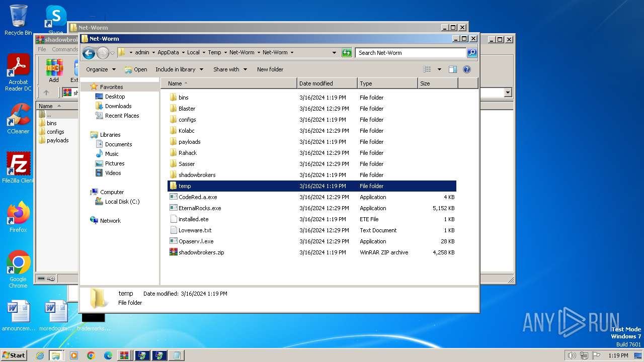Select EternalRocks.exe application

(x=312, y=208)
